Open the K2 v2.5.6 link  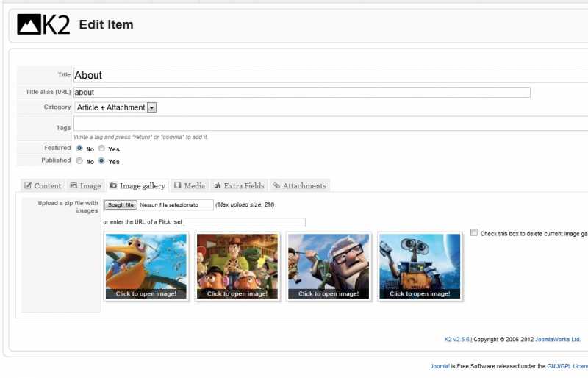[x=456, y=339]
